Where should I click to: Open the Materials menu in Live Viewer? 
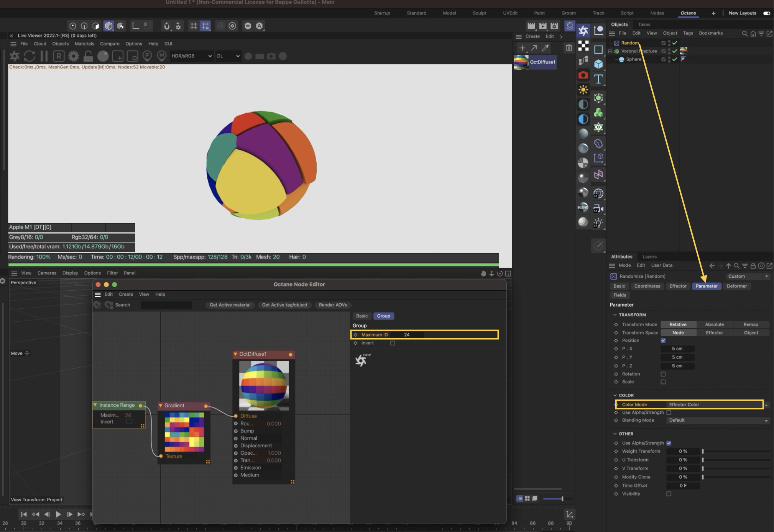[x=84, y=44]
